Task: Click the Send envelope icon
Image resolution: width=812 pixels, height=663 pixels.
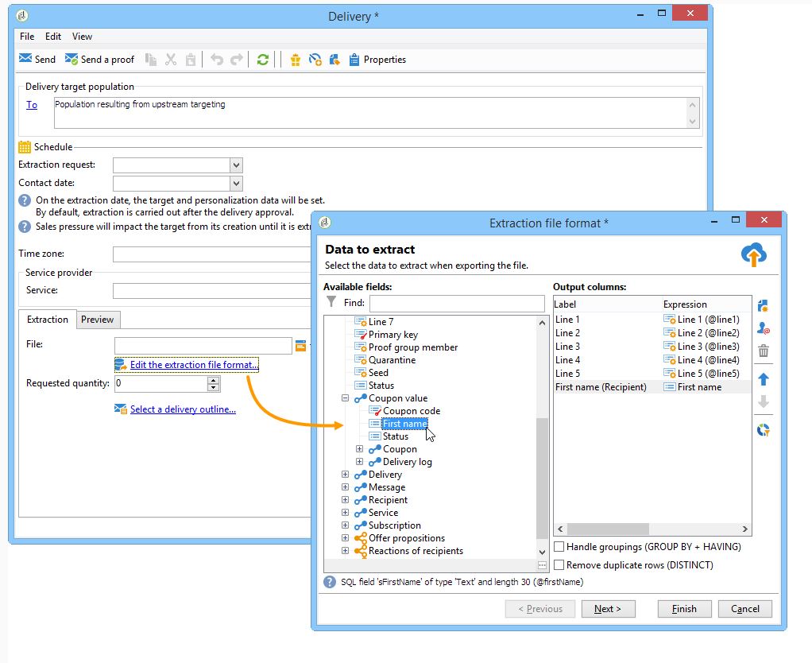Action: [x=25, y=60]
